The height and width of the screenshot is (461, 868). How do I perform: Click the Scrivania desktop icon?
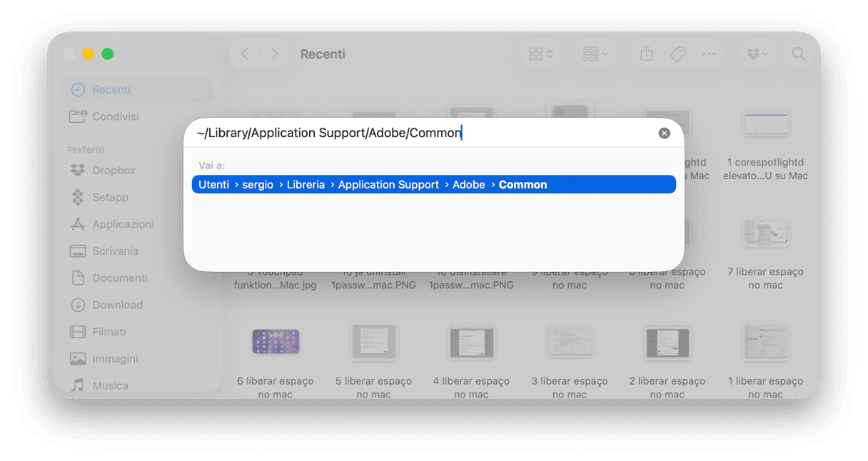78,251
